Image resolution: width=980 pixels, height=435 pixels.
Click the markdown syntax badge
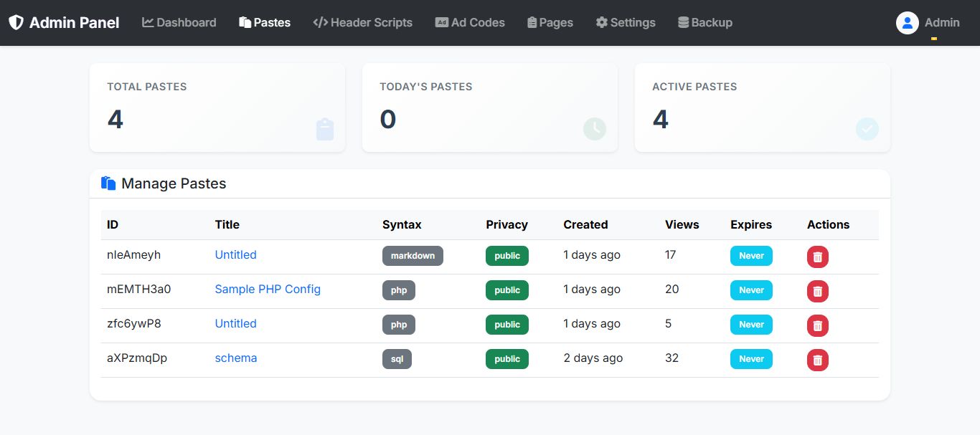(x=413, y=256)
